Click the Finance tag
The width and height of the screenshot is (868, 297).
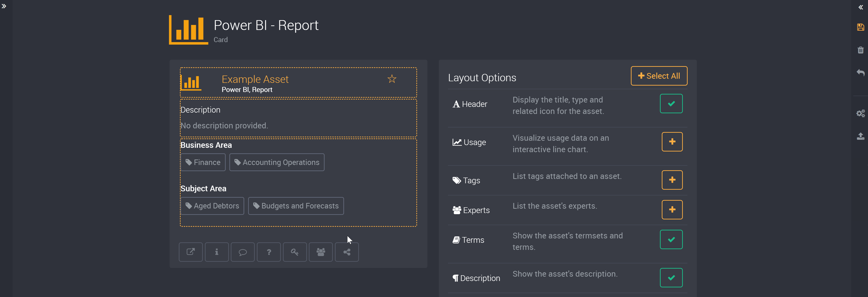[203, 162]
